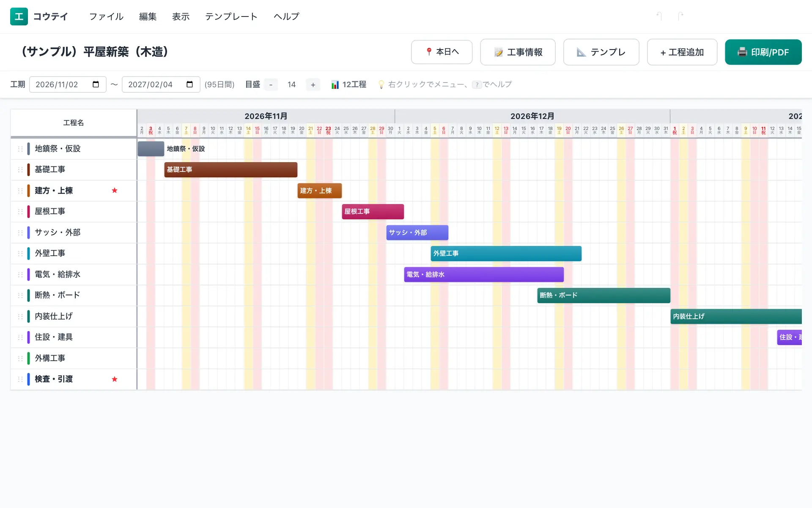Select the gray 地鎮祭・仮設 gantt bar
812x508 pixels.
(151, 149)
